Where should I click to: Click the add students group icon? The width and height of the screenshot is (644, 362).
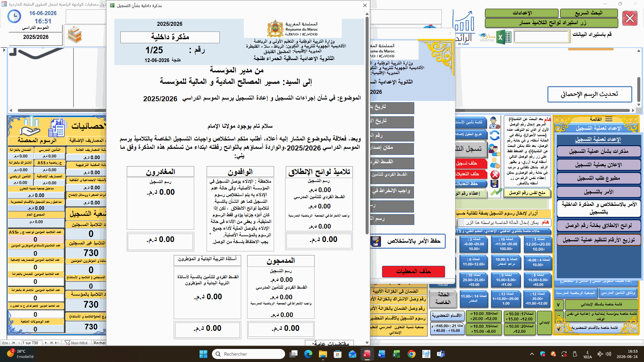494,149
